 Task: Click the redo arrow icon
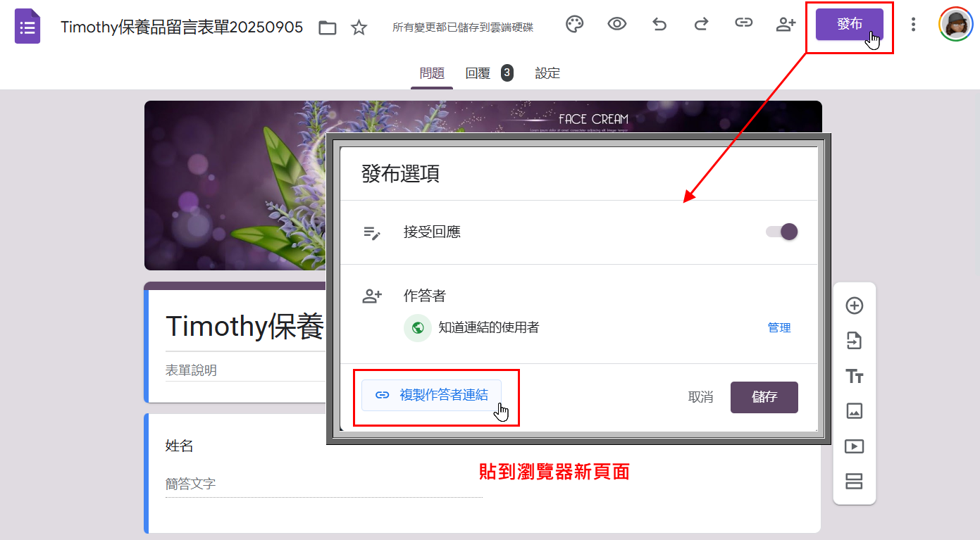coord(701,25)
